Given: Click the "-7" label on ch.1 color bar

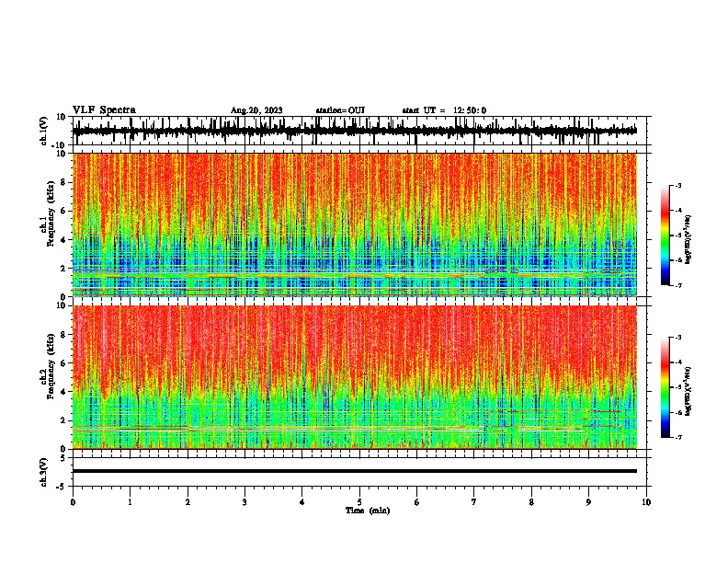Looking at the screenshot, I should tap(678, 285).
